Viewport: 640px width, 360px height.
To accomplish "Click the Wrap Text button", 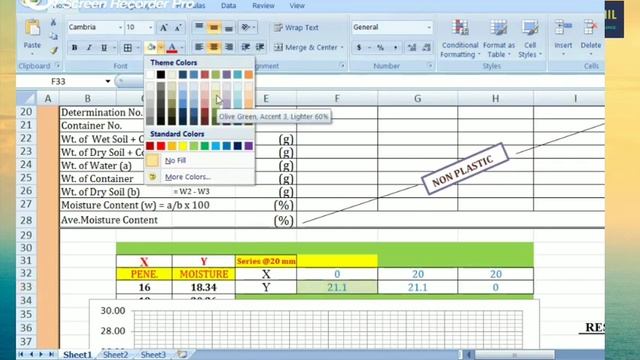I will (x=296, y=27).
